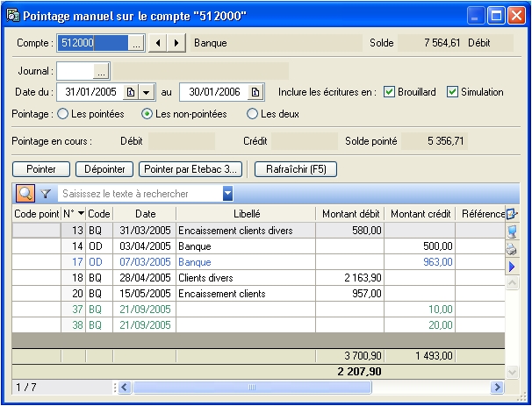
Task: Open dropdown arrow next to start date
Action: point(147,92)
